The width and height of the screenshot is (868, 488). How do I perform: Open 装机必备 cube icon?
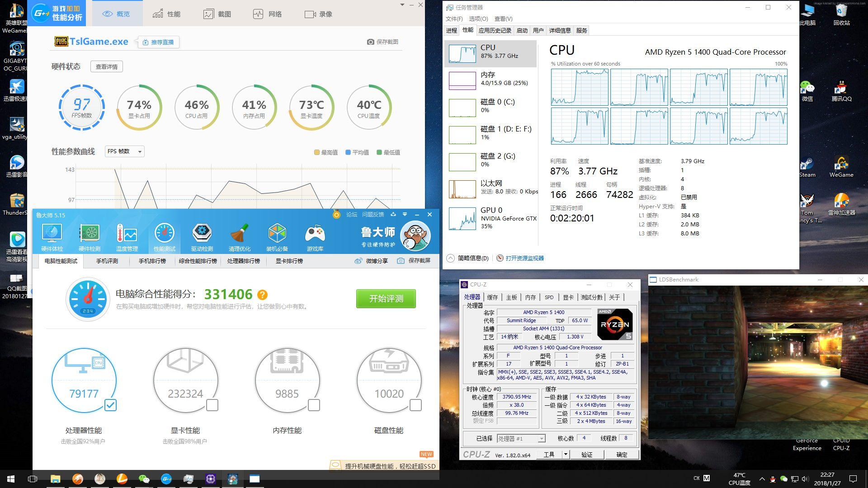277,237
